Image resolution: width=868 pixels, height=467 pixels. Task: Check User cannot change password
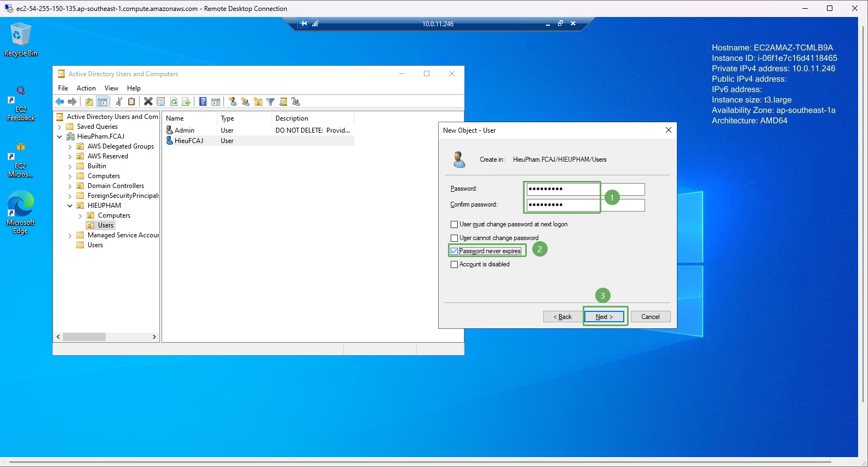454,238
